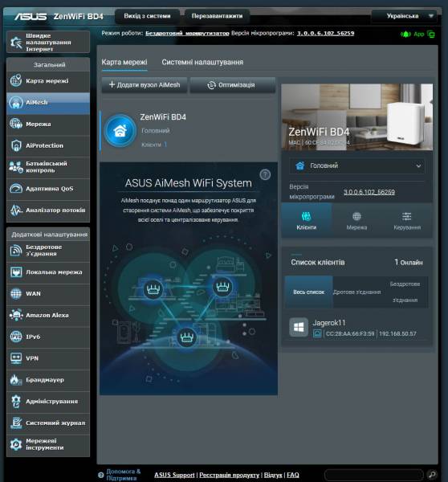Open the ASUS Support link
The height and width of the screenshot is (482, 448).
click(x=174, y=475)
